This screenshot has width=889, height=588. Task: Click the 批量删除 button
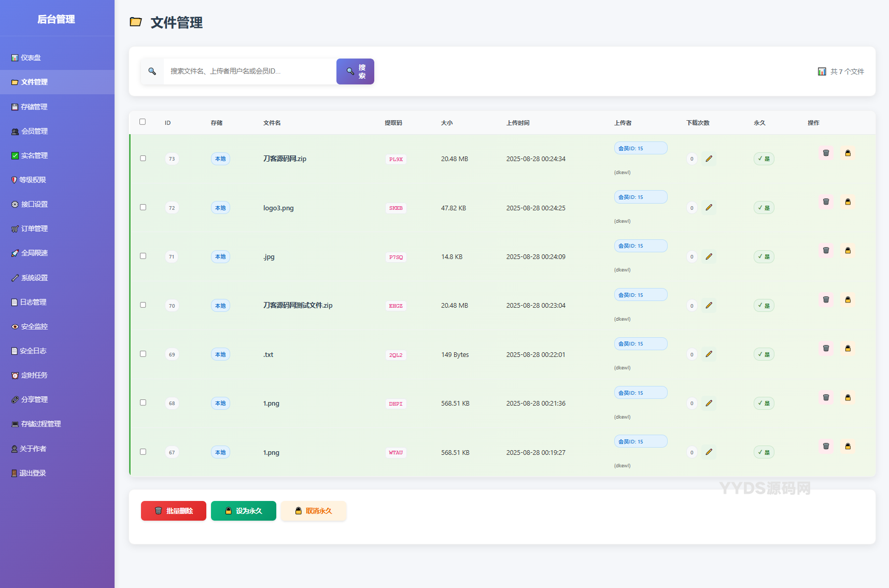(x=174, y=511)
